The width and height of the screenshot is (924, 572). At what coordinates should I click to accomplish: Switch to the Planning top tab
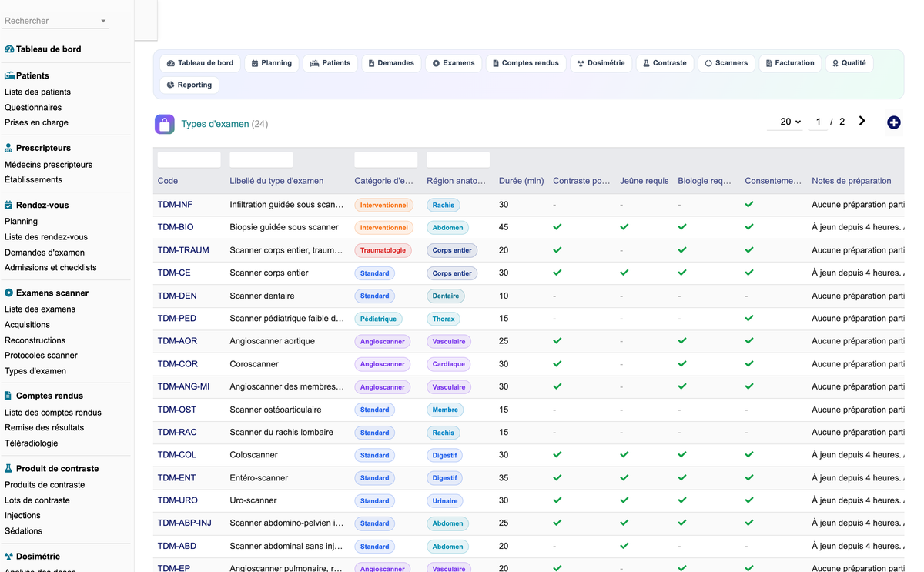tap(272, 63)
